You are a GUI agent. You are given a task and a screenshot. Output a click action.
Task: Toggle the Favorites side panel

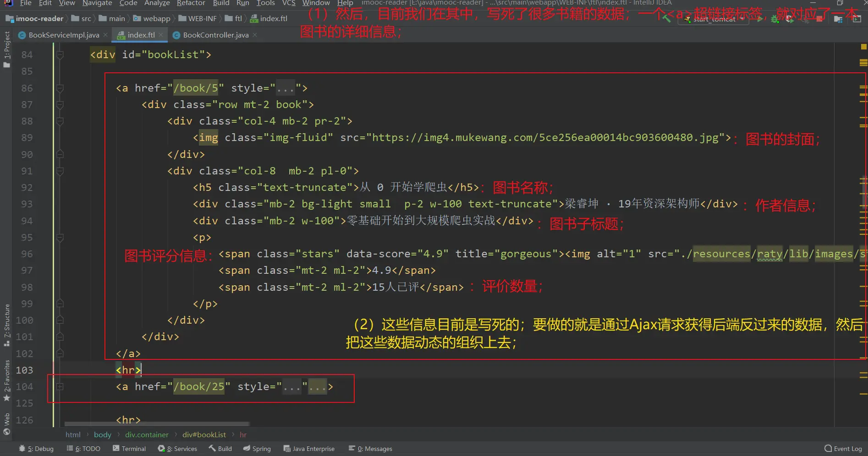(6, 380)
